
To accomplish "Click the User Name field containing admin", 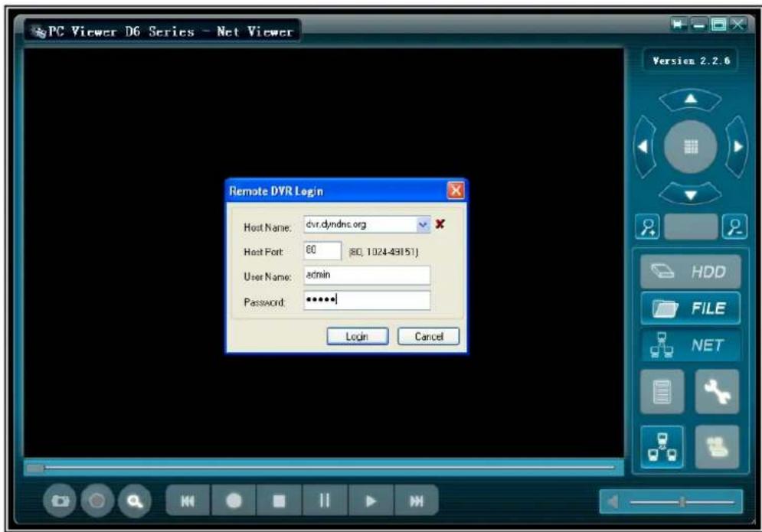I will (x=367, y=275).
